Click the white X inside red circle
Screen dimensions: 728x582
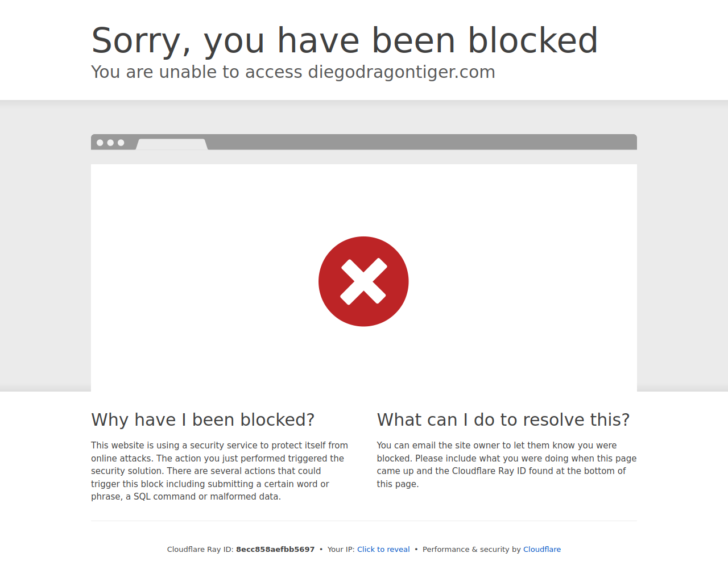tap(363, 281)
